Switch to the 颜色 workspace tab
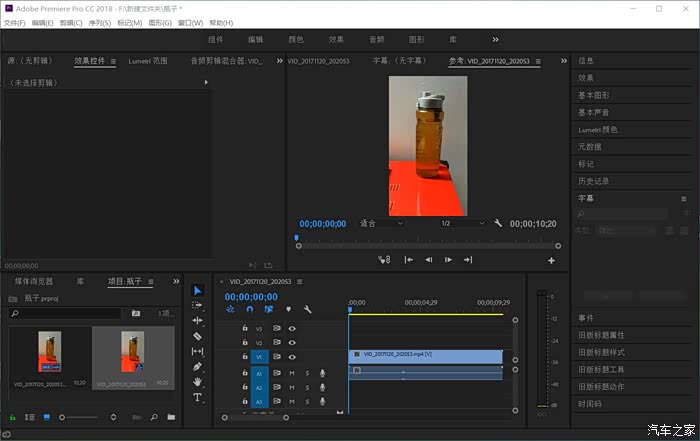700x441 pixels. (x=296, y=39)
